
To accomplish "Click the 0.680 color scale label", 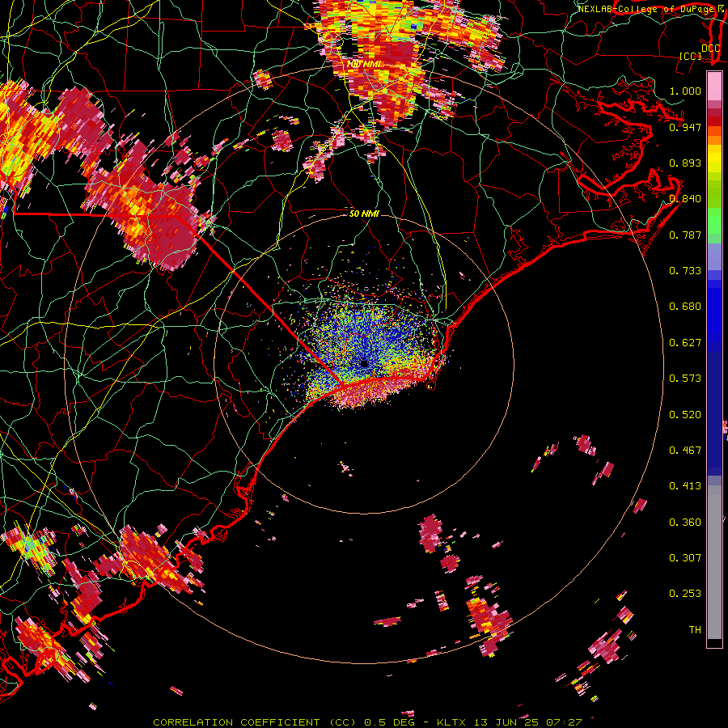I will tap(685, 307).
